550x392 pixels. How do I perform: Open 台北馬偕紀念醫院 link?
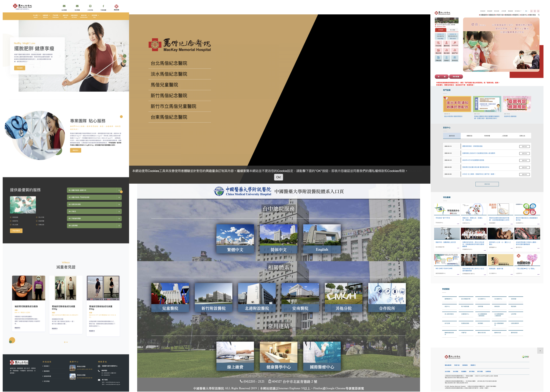pyautogui.click(x=169, y=63)
